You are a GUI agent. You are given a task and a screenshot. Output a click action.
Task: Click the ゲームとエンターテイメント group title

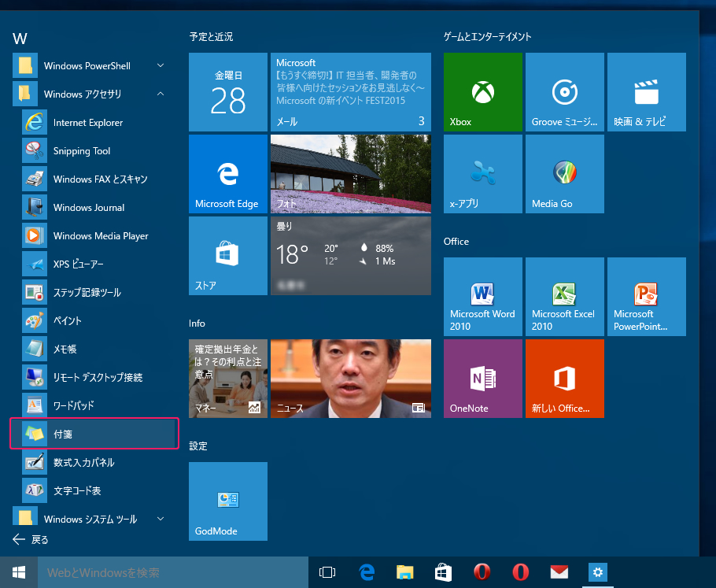click(487, 36)
